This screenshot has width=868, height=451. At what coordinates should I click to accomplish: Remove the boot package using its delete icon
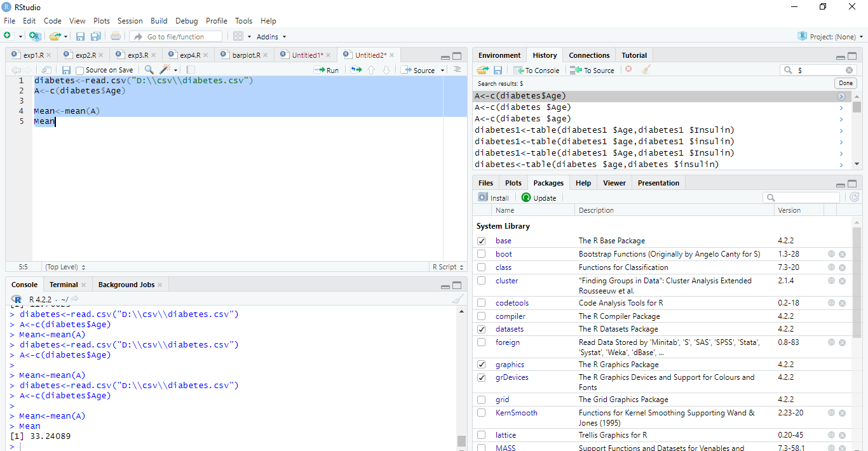click(x=842, y=254)
